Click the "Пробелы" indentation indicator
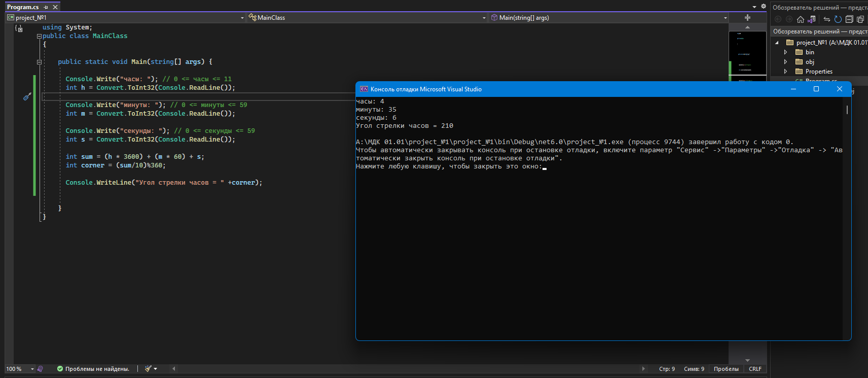 coord(726,369)
